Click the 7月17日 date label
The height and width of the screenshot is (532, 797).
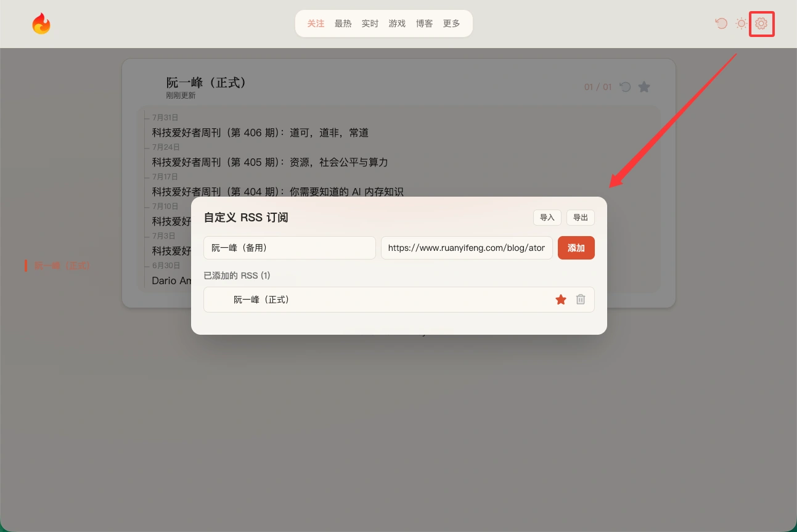pyautogui.click(x=166, y=176)
